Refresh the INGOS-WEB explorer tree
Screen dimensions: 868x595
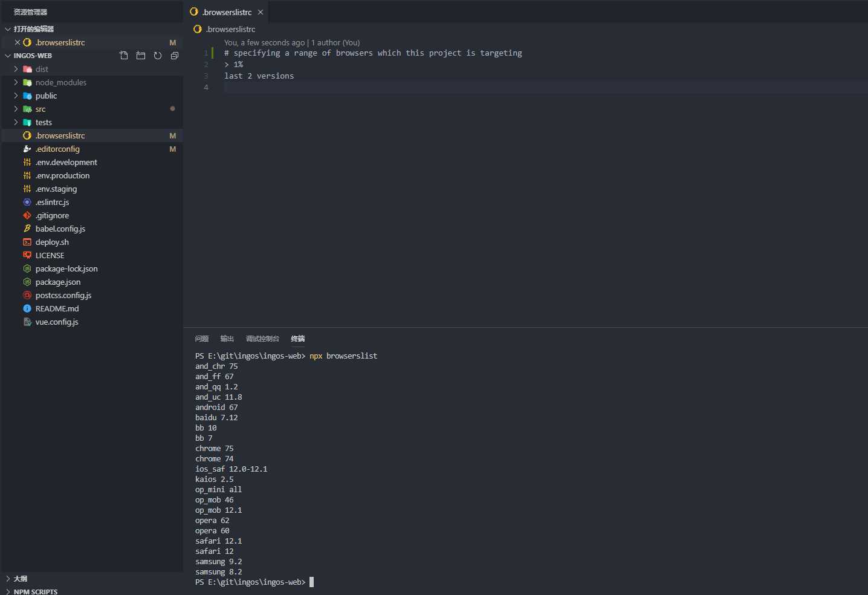tap(158, 56)
